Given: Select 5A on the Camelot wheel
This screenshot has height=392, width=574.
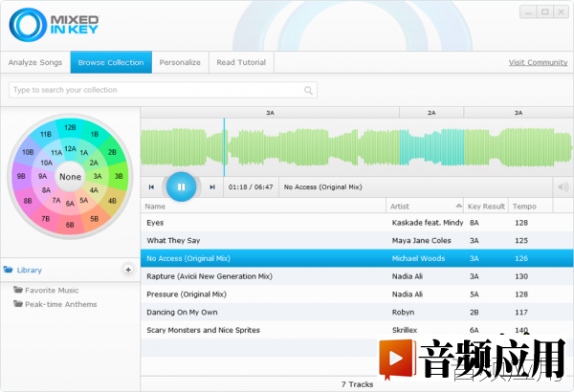Looking at the screenshot, I should pyautogui.click(x=84, y=200).
